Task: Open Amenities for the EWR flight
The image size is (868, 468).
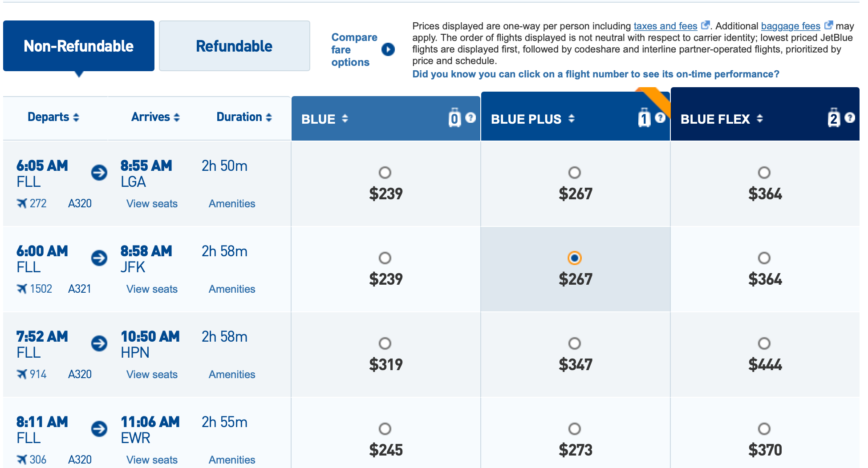Action: pos(232,460)
